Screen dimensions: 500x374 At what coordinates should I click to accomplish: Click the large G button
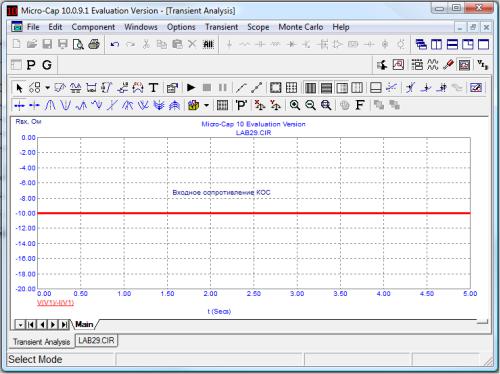[x=47, y=65]
